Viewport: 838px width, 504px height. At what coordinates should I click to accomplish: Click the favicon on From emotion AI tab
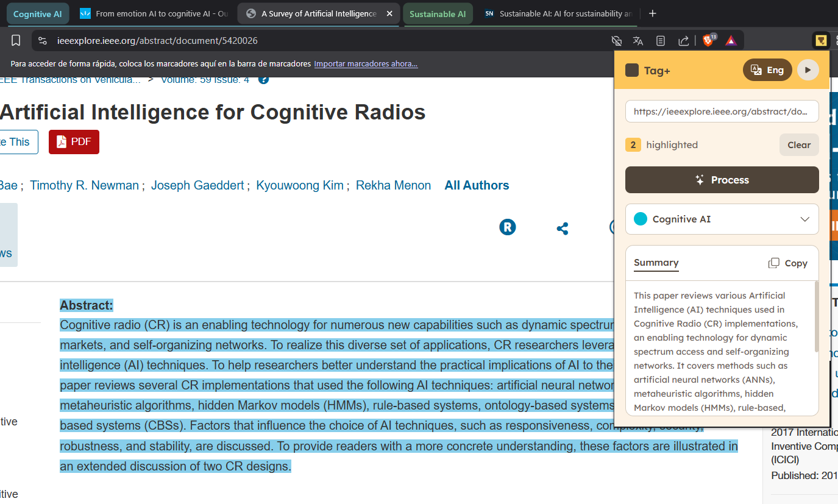85,13
